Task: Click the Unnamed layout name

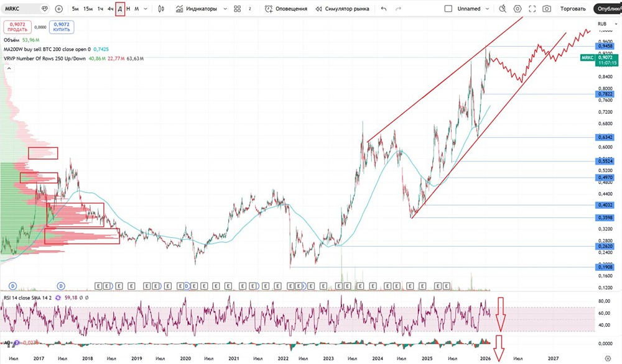Action: (469, 9)
